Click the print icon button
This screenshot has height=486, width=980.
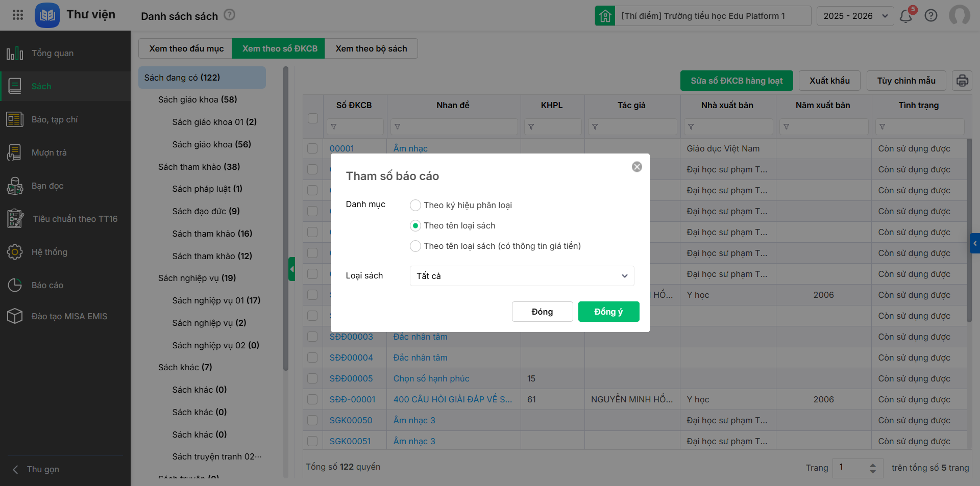point(962,81)
